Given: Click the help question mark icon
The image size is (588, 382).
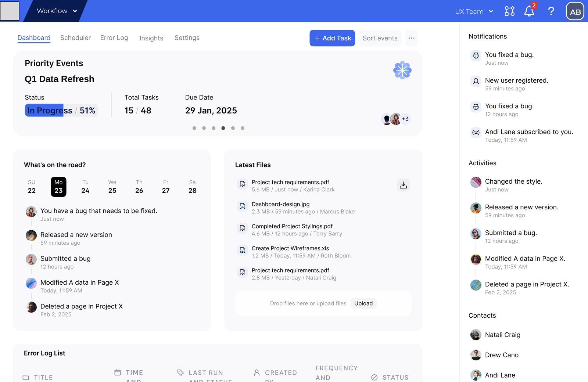Looking at the screenshot, I should pyautogui.click(x=551, y=11).
